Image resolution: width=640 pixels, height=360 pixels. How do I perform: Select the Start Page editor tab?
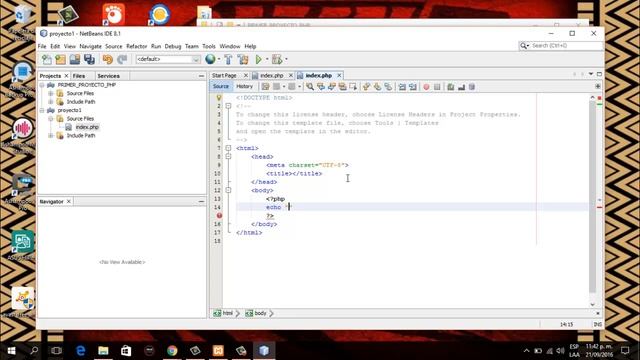pos(224,76)
